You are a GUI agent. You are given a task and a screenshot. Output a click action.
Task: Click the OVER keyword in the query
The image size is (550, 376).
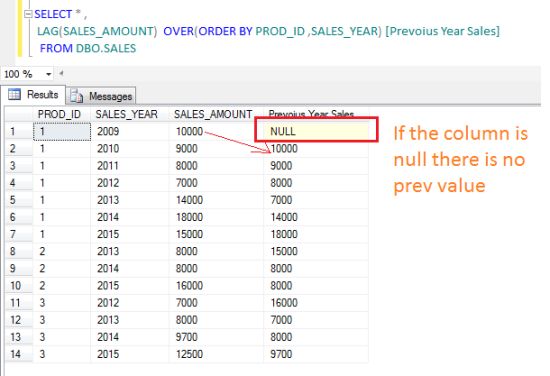(x=178, y=31)
